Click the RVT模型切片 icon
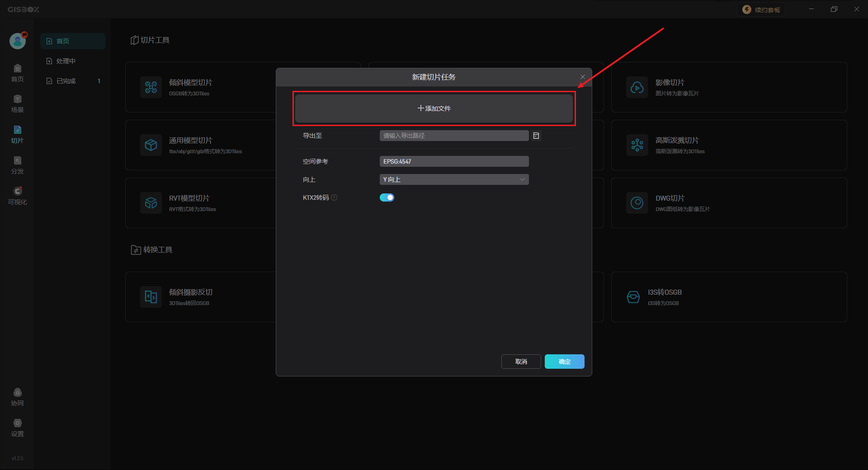 pos(151,203)
